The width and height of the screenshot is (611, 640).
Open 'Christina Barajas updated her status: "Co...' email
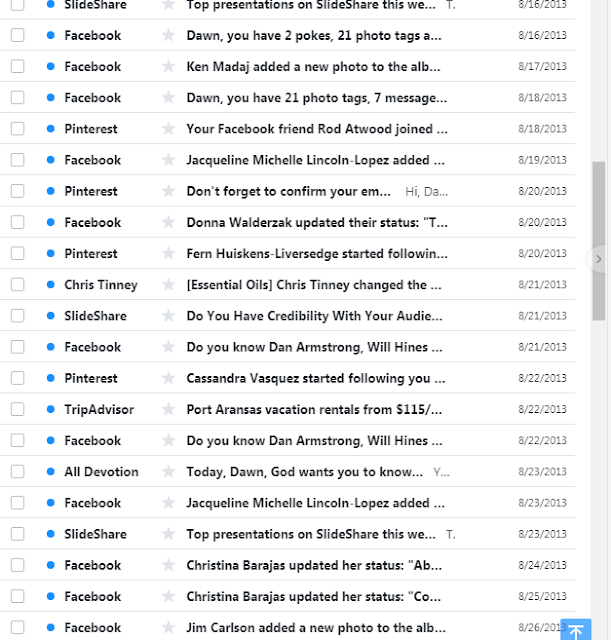point(313,597)
